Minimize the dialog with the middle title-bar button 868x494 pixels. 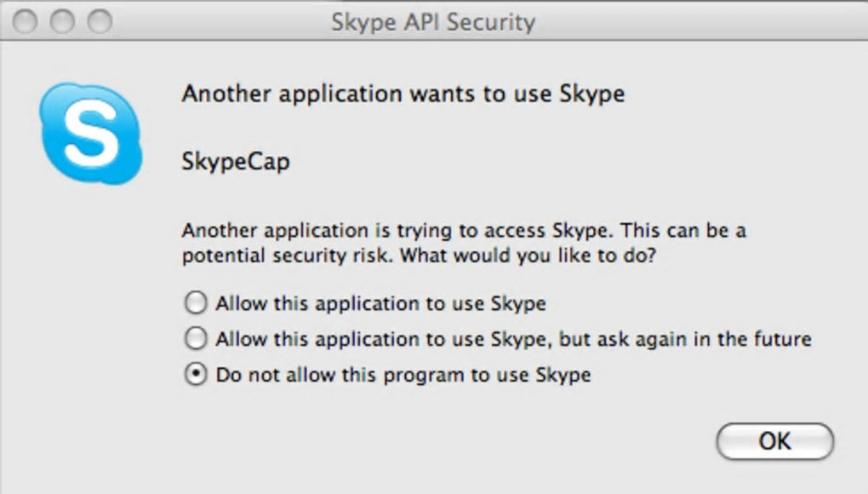[x=62, y=21]
